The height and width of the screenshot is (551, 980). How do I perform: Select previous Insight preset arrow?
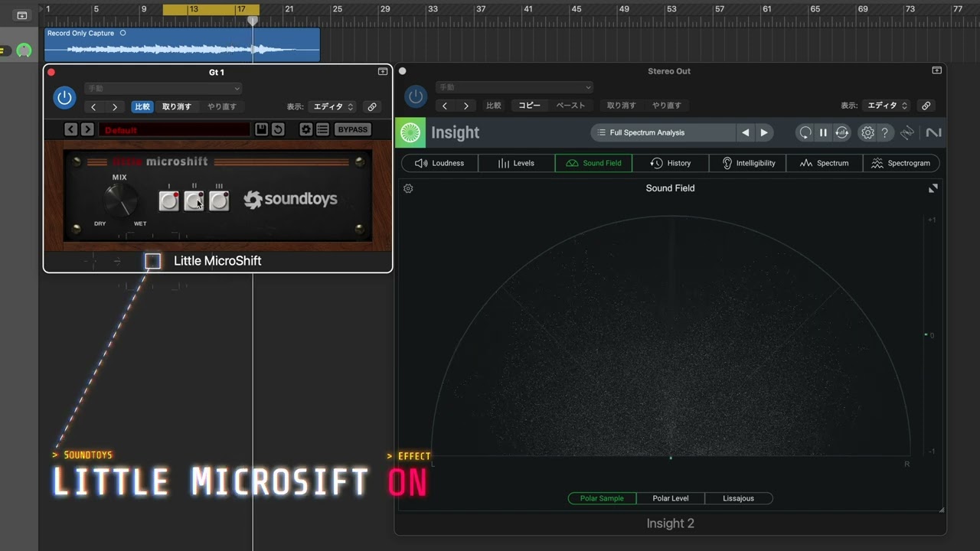pyautogui.click(x=745, y=132)
